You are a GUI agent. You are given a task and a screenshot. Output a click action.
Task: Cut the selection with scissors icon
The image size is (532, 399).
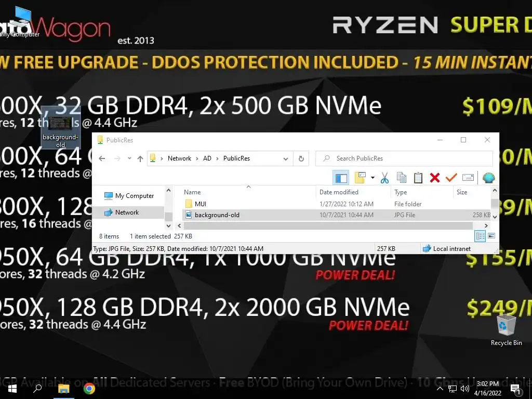pyautogui.click(x=384, y=178)
